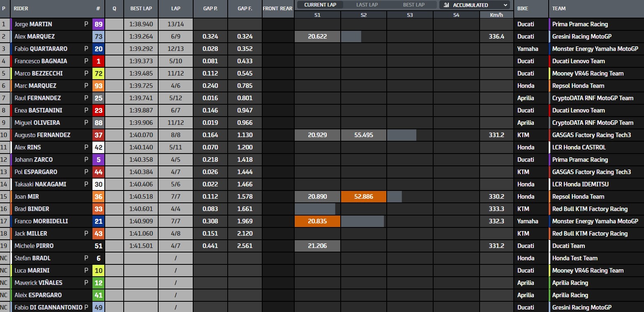Click Brad BINDER's number 33 badge

coord(99,209)
